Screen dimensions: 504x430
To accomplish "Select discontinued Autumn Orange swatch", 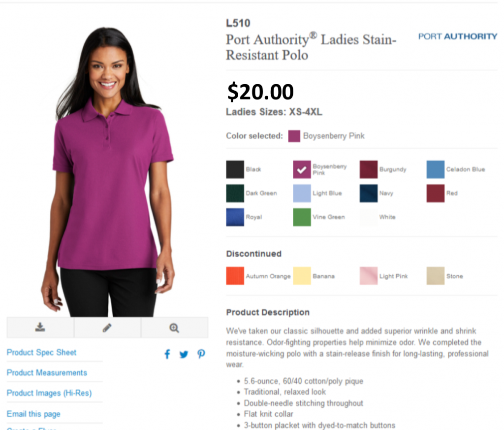I will click(235, 276).
